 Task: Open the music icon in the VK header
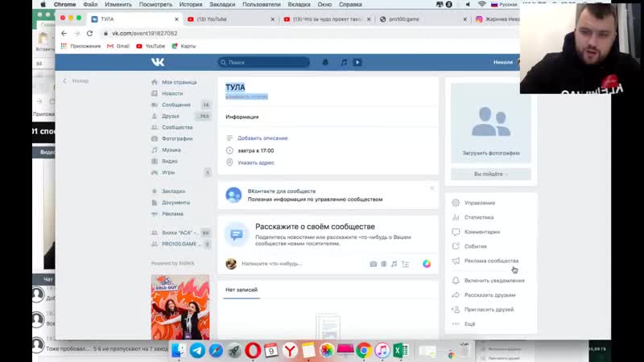tap(345, 63)
